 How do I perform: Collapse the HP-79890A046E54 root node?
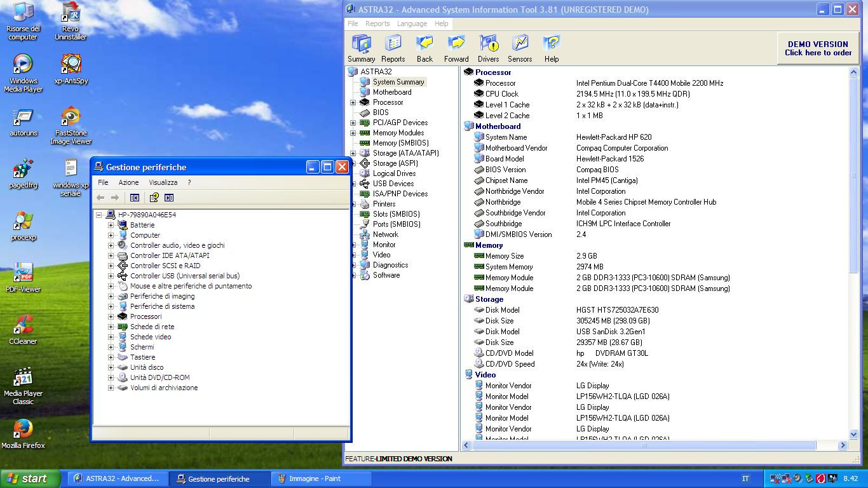(x=99, y=215)
